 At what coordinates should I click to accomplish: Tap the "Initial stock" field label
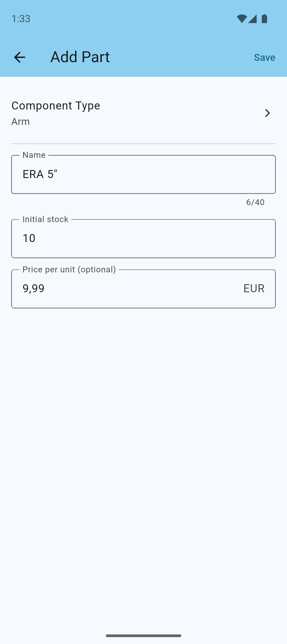point(45,219)
